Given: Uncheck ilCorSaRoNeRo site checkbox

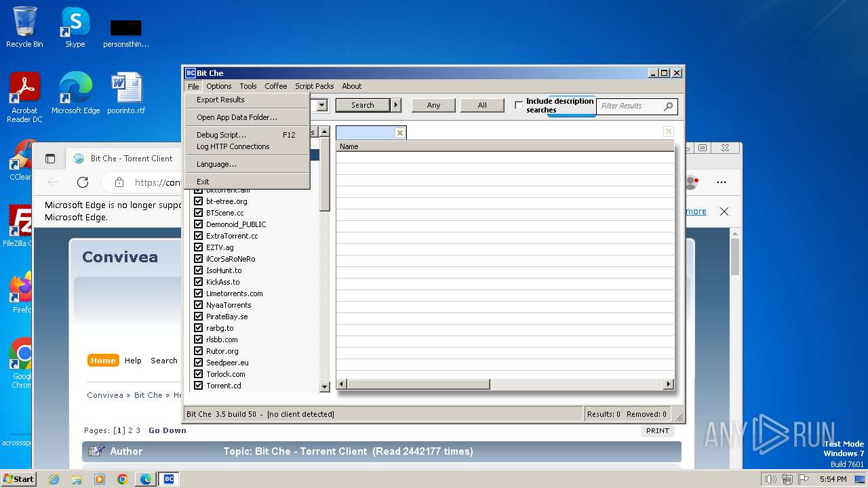Looking at the screenshot, I should (x=199, y=259).
